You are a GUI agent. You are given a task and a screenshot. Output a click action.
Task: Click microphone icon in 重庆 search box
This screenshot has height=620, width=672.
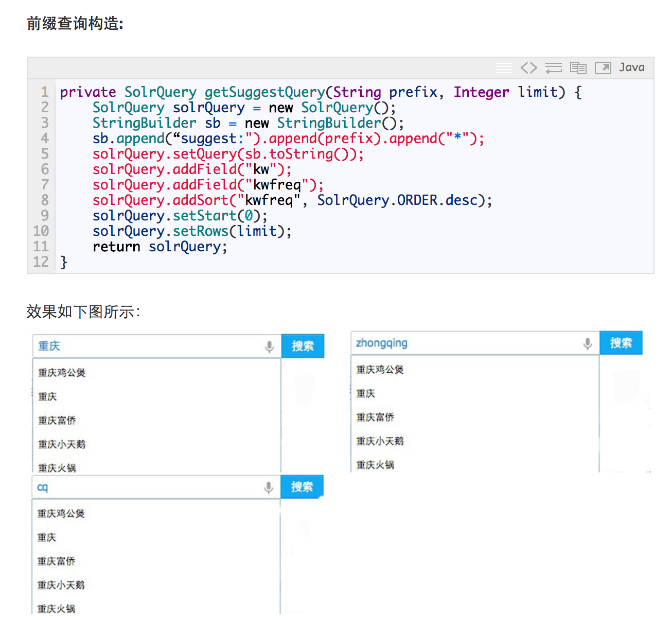[269, 347]
